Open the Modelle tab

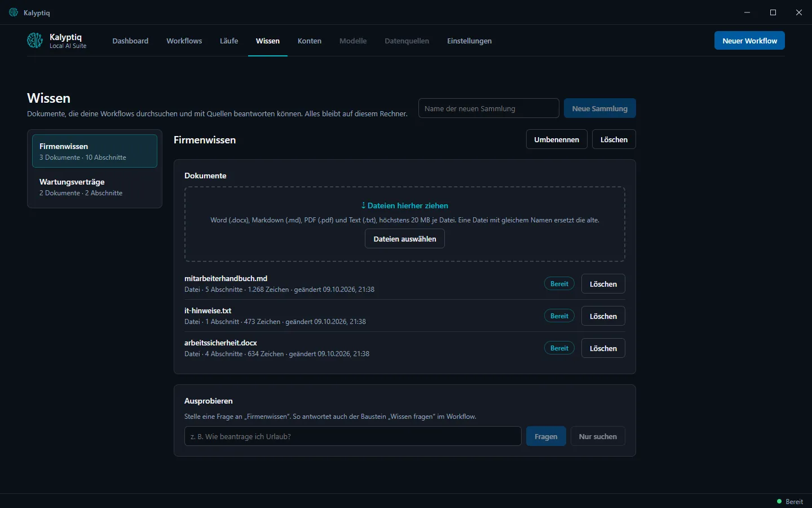click(x=353, y=41)
